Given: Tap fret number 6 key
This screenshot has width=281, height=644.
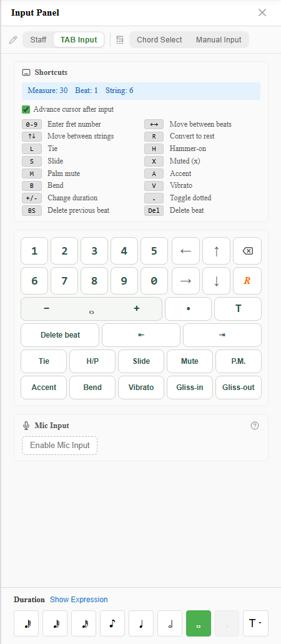Looking at the screenshot, I should (x=34, y=281).
